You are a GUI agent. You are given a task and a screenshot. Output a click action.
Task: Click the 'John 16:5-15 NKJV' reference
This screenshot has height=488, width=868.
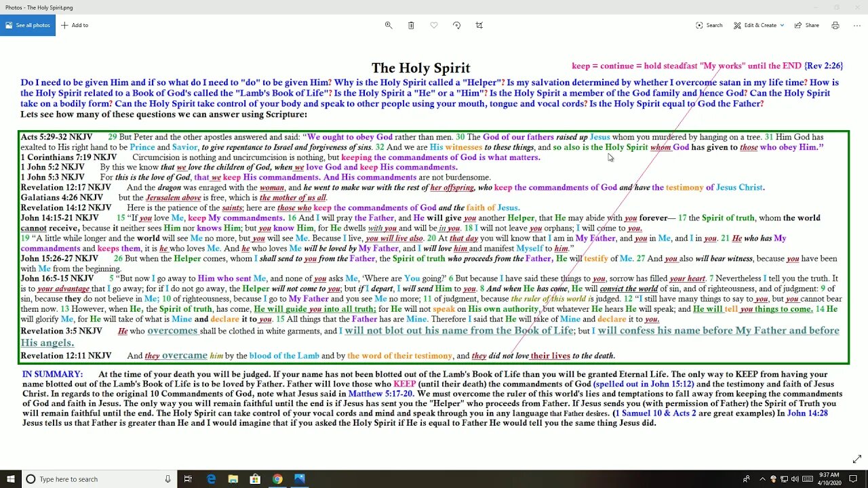pyautogui.click(x=57, y=279)
